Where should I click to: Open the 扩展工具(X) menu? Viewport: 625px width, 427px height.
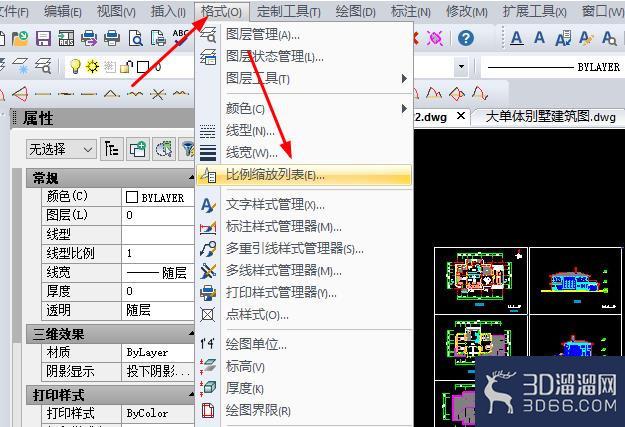pyautogui.click(x=534, y=11)
